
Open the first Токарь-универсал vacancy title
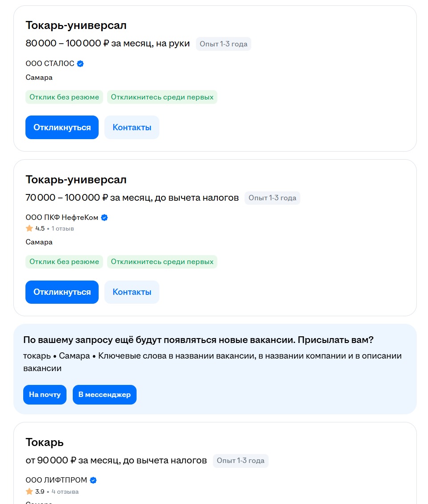pos(76,25)
